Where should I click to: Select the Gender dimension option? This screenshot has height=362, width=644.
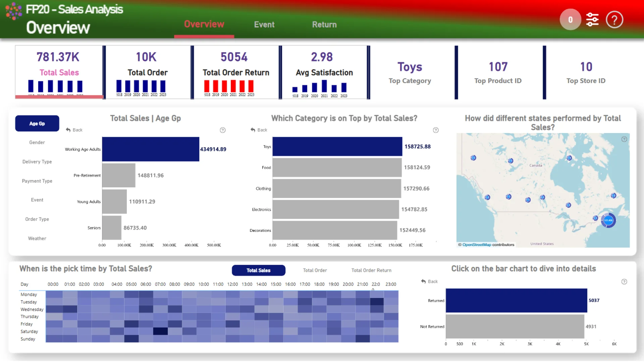click(37, 142)
